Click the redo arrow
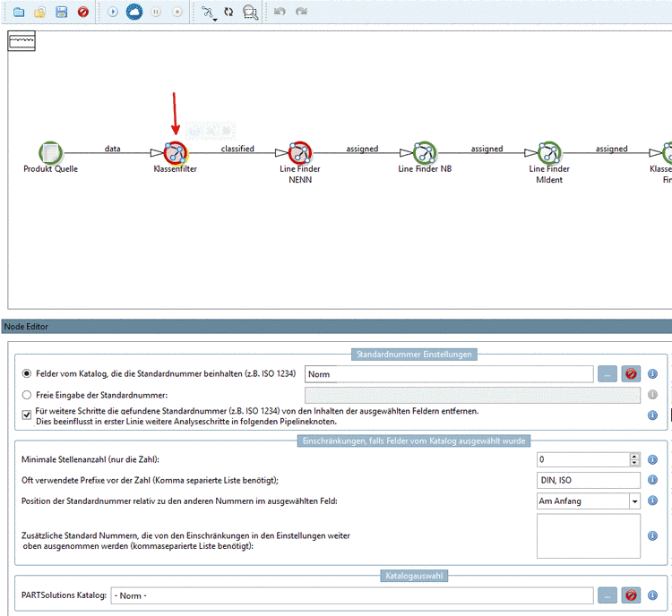The image size is (672, 616). point(301,12)
